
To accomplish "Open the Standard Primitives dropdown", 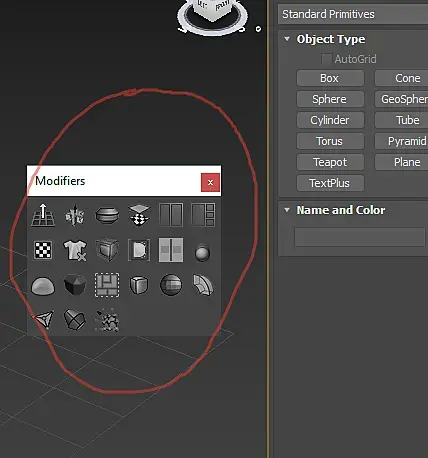I will point(353,14).
